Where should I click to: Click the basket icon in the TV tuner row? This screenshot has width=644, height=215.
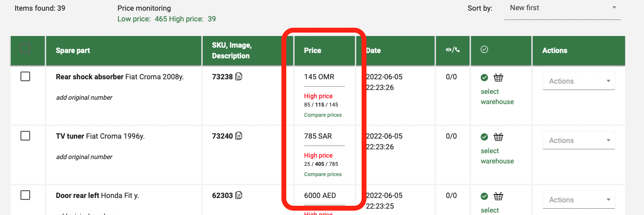click(498, 137)
